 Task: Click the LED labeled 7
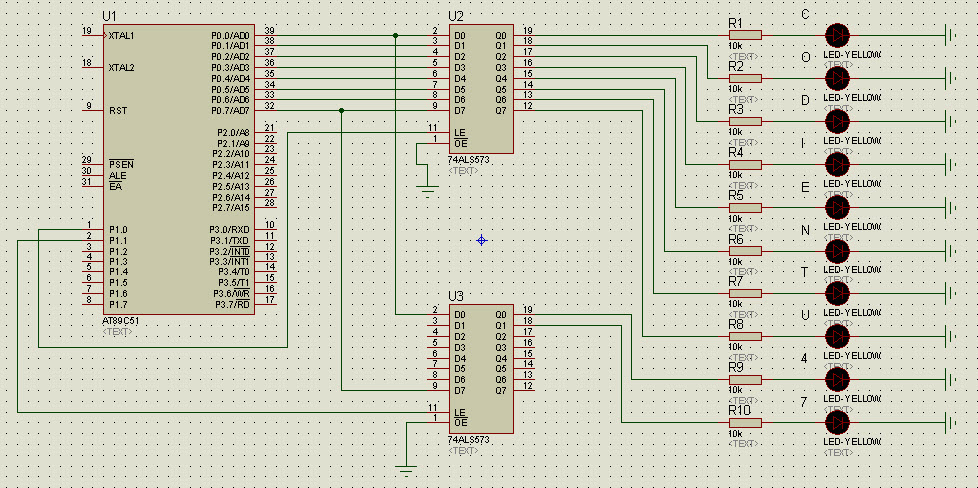click(x=837, y=422)
